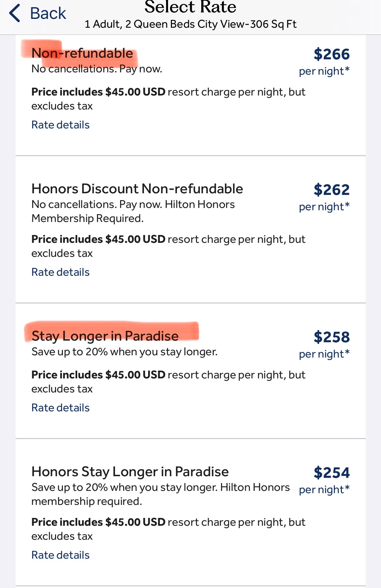Image resolution: width=381 pixels, height=588 pixels.
Task: Tap the resort charge note under the $254 rate
Action: (x=168, y=529)
